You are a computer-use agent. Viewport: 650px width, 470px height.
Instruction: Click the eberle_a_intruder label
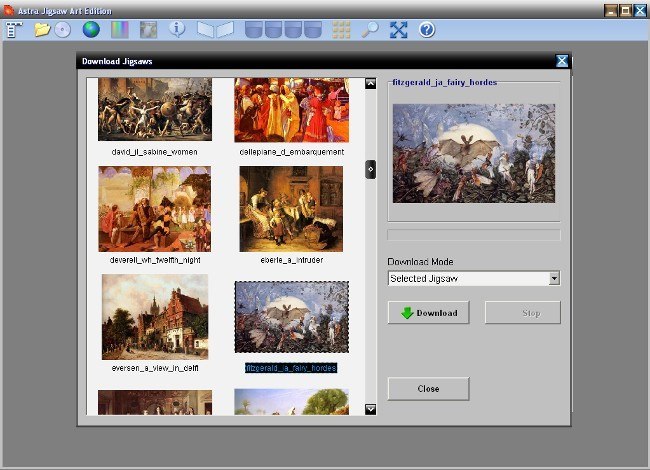click(291, 260)
